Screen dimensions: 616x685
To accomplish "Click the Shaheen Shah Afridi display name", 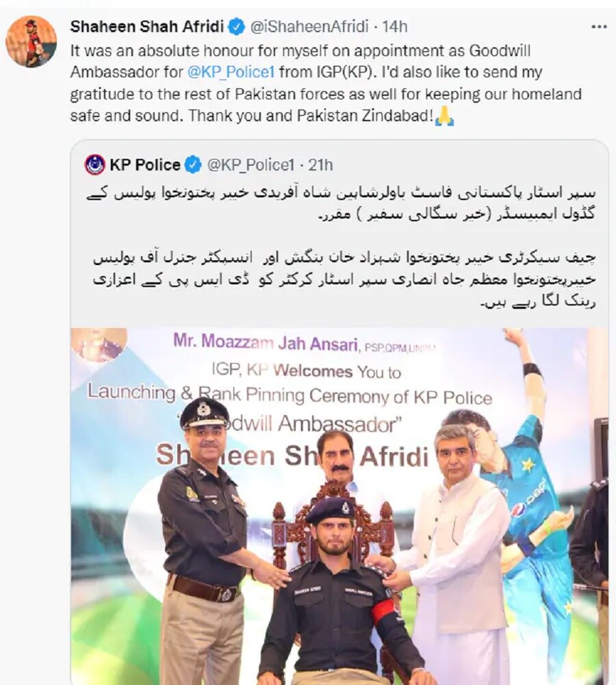I will point(147,27).
